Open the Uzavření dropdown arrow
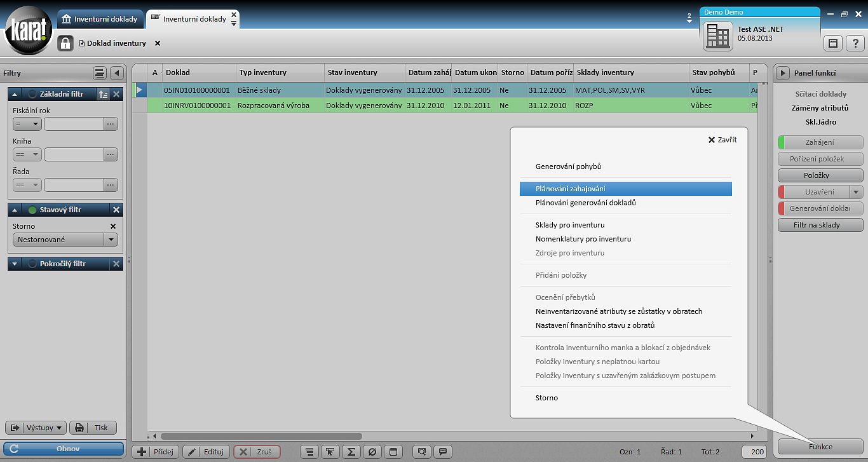This screenshot has height=462, width=868. (857, 192)
